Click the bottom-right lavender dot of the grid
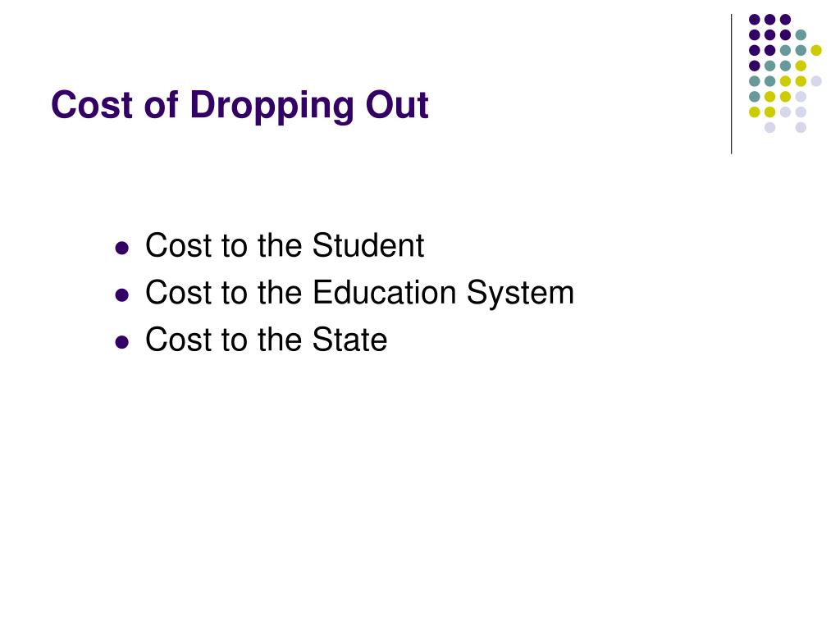 [x=801, y=127]
